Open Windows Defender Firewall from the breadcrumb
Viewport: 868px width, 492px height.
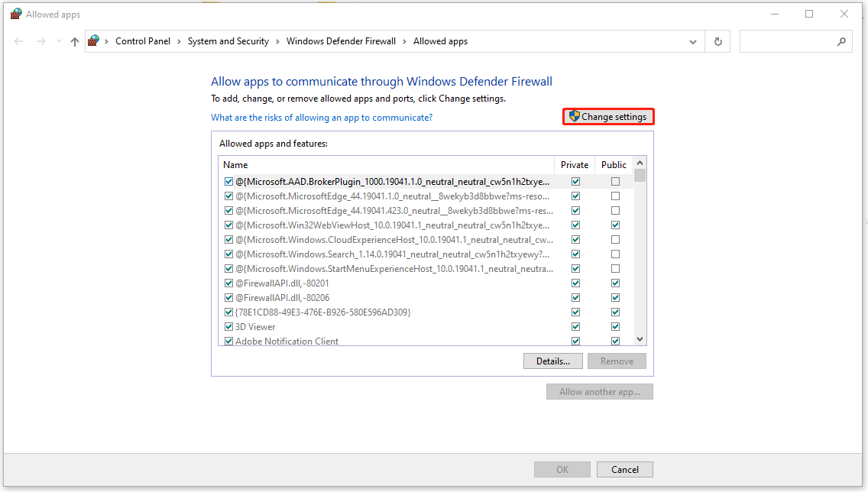click(x=341, y=40)
